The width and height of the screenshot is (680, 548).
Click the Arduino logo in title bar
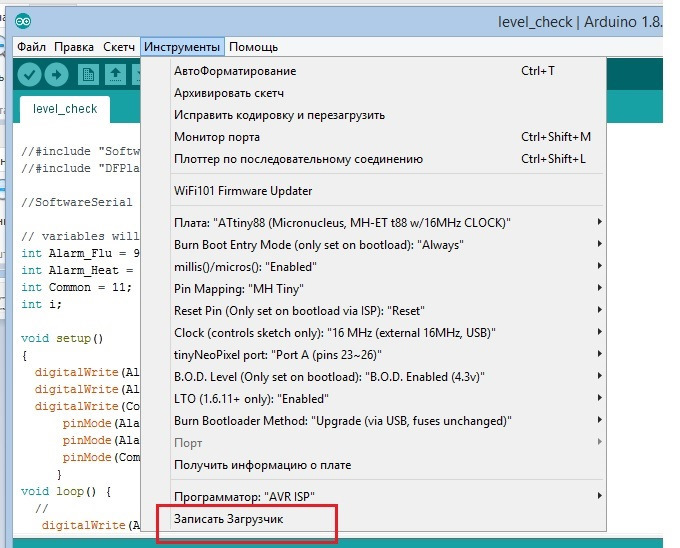[23, 21]
